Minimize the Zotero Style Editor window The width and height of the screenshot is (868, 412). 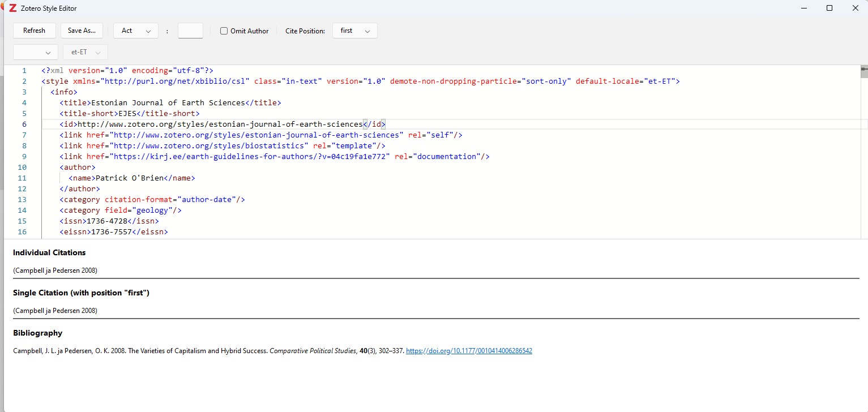(804, 8)
